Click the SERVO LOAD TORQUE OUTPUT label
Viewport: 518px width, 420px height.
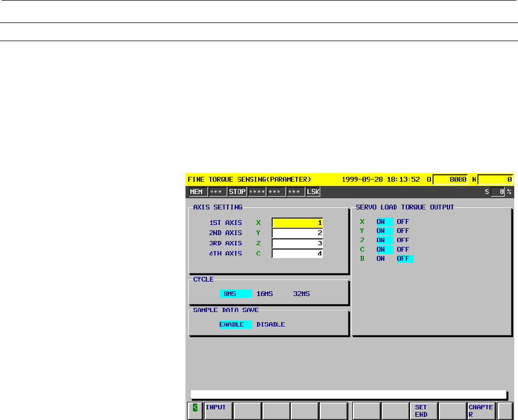[405, 207]
